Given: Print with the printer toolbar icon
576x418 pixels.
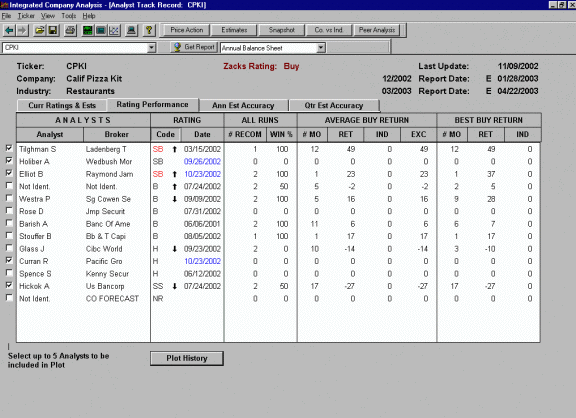Looking at the screenshot, I should point(70,30).
